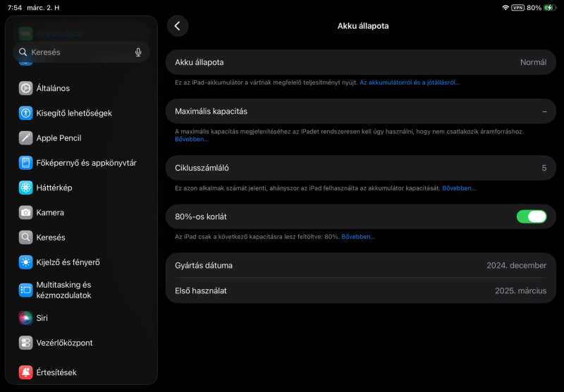Click Bővebben link under 80%-os korlát
Image resolution: width=564 pixels, height=392 pixels.
pos(358,237)
